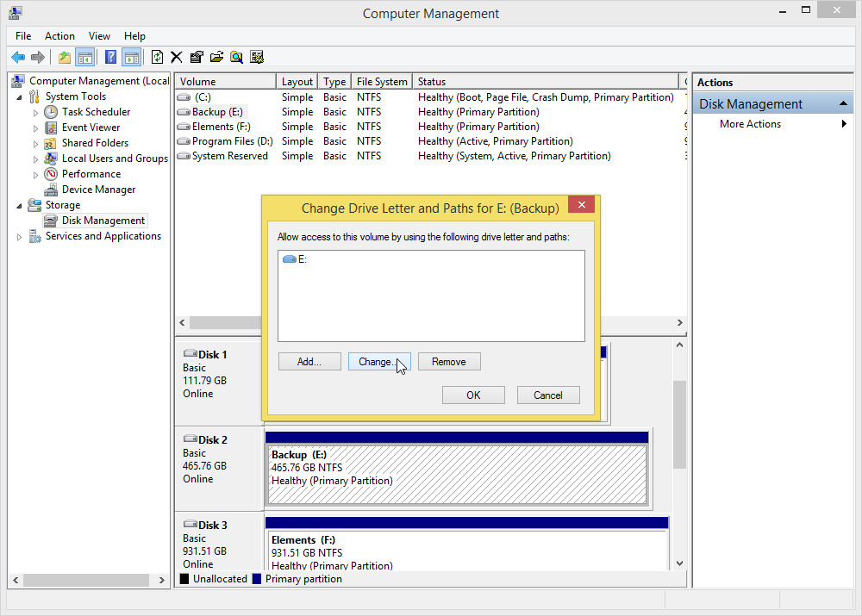Click the black X Delete toolbar icon
Screen dimensions: 862x616
pos(177,57)
